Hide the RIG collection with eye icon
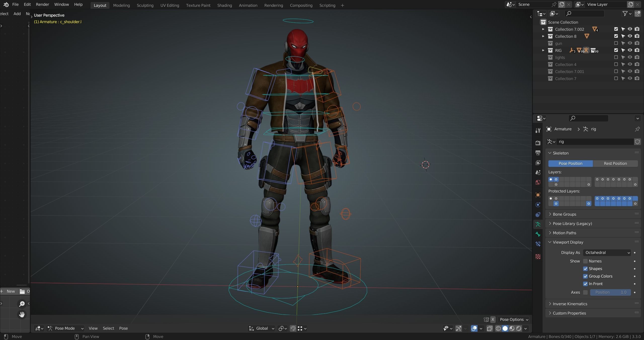 (630, 50)
